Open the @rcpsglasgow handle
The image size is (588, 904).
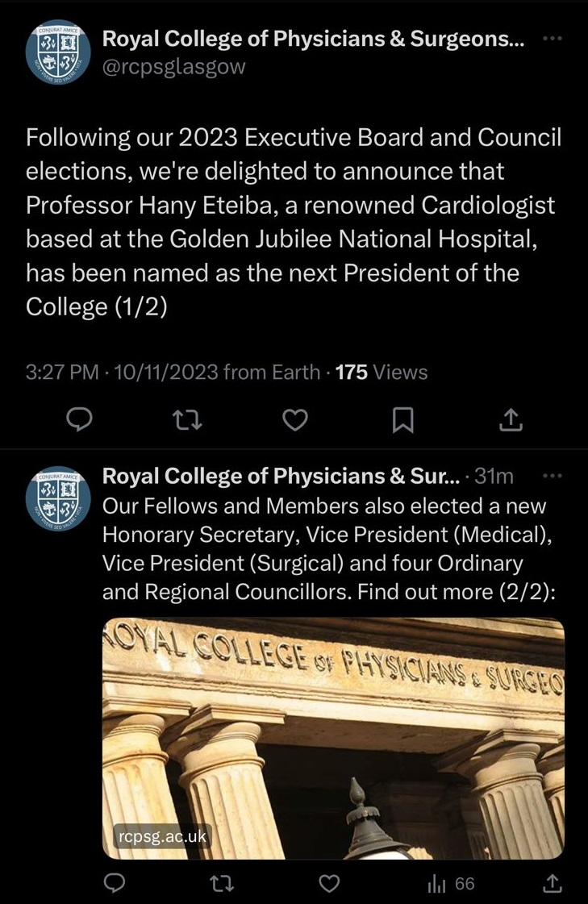tap(173, 67)
